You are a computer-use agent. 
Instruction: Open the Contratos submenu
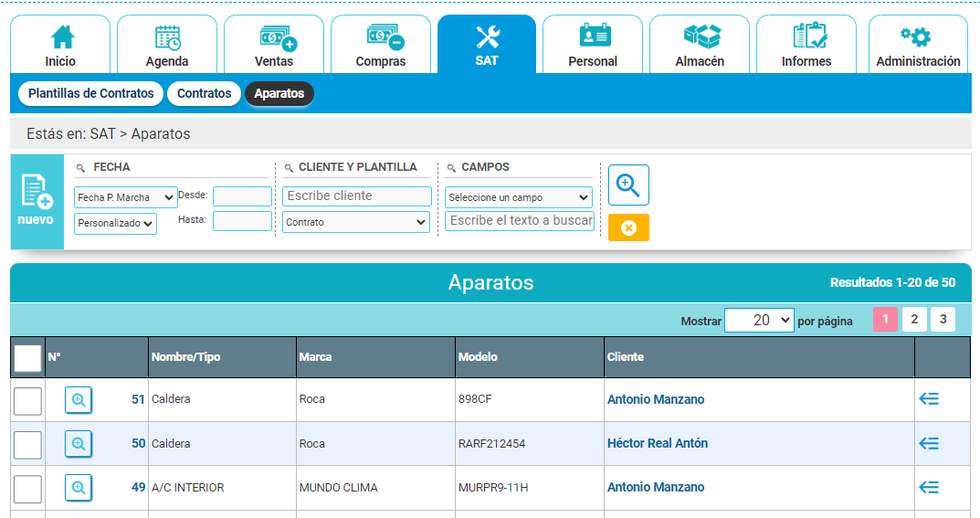[x=204, y=94]
